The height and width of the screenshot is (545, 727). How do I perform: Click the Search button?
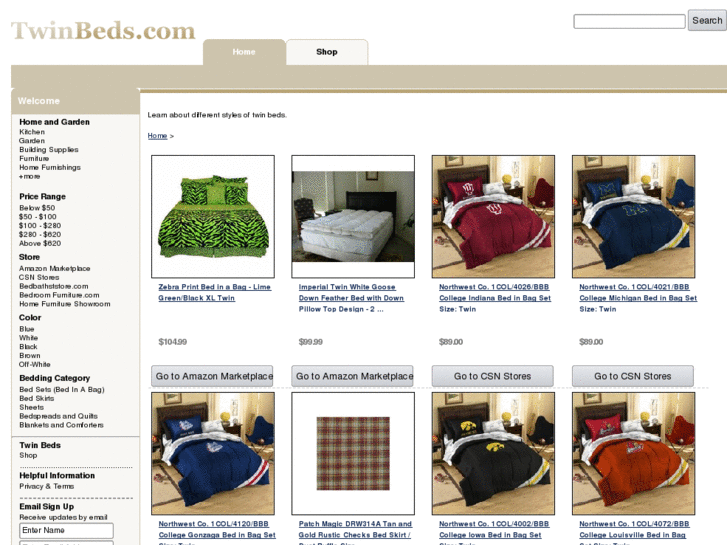(x=707, y=20)
